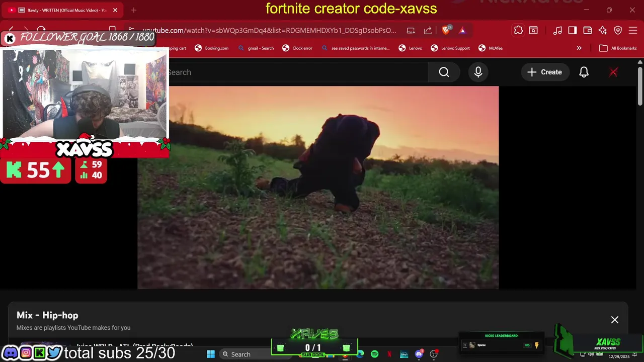Viewport: 644px width, 362px height.
Task: Click the YouTube URL in address bar
Action: [270, 31]
